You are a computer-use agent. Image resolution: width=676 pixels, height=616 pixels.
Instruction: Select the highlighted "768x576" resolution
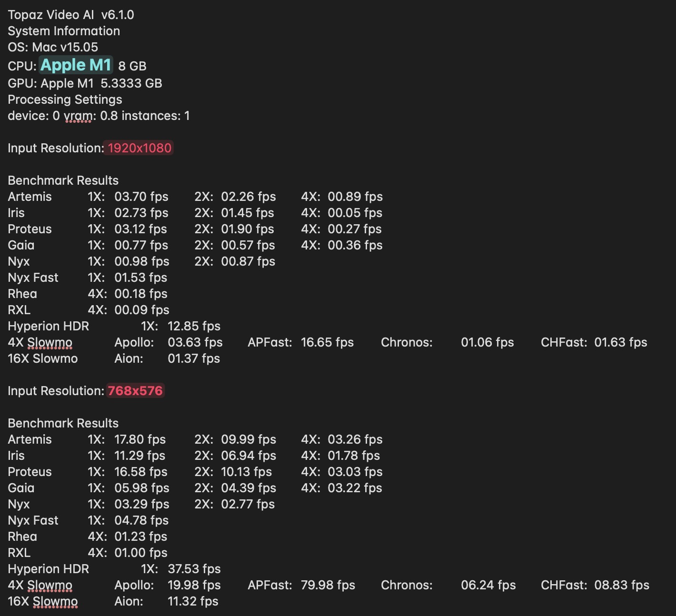click(135, 391)
